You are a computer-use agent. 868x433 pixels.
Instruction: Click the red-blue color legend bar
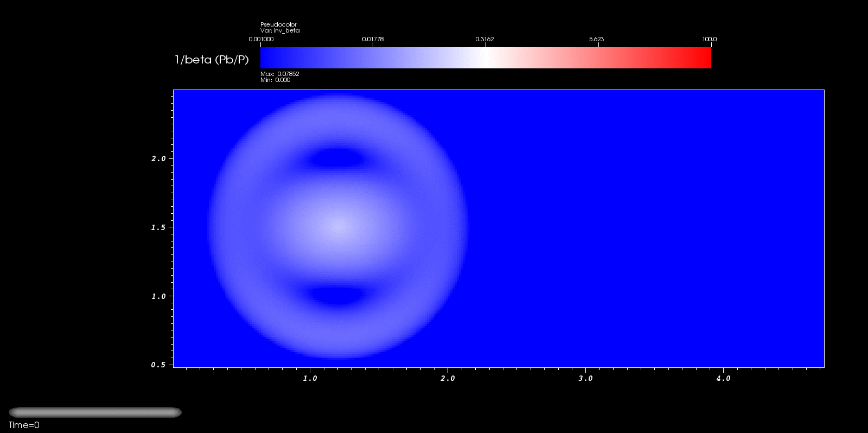(486, 58)
